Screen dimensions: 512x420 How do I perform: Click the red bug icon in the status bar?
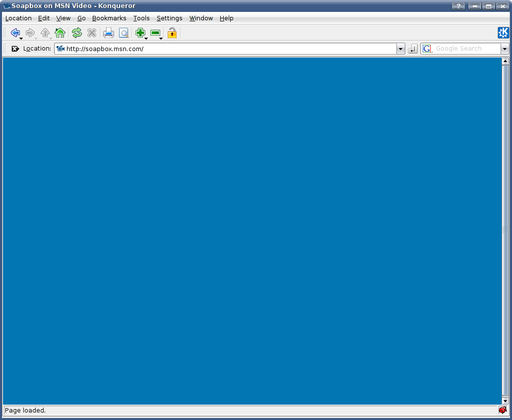pyautogui.click(x=503, y=410)
